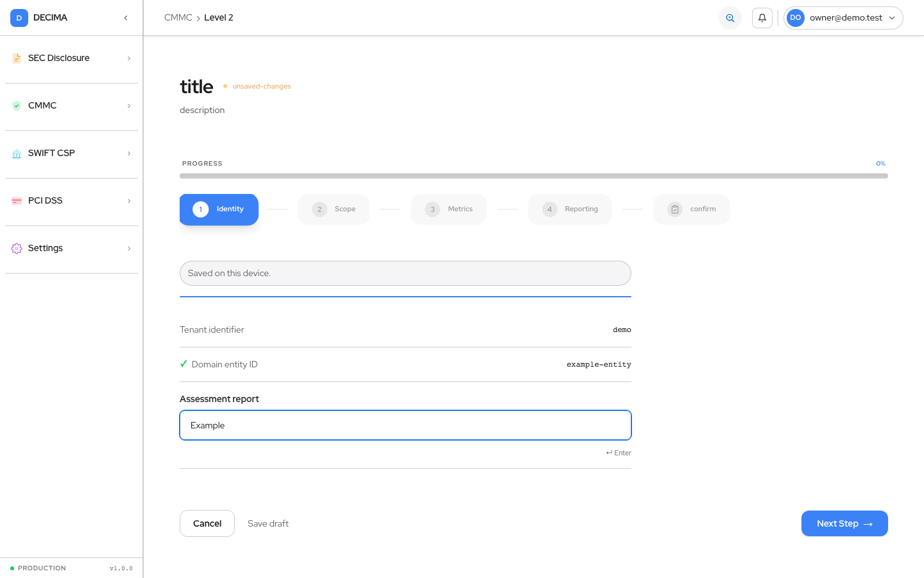
Task: Click the DECIMA logo badge
Action: [x=19, y=18]
